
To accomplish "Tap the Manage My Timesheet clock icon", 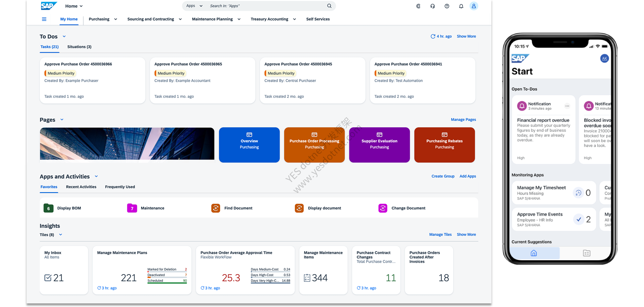I will pos(578,193).
